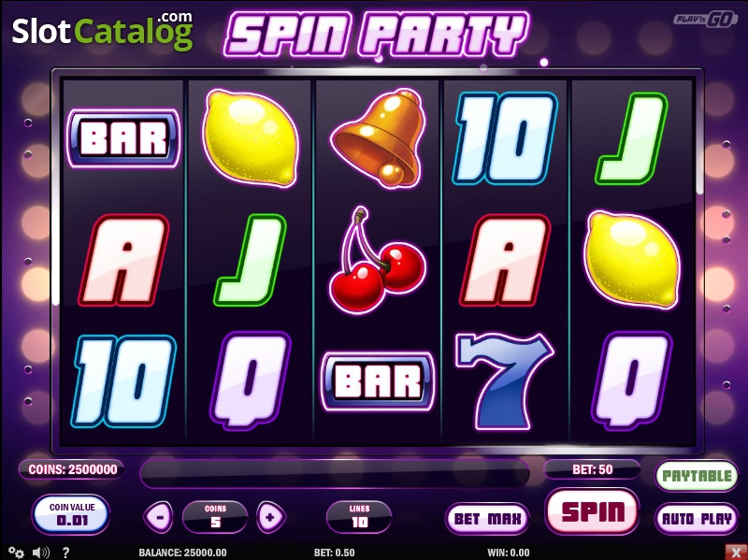Viewport: 748px width, 560px height.
Task: Mute the game sound speaker icon
Action: [x=40, y=553]
